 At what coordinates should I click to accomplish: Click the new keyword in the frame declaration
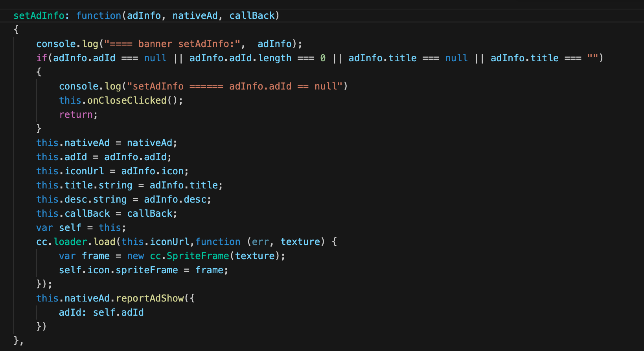135,256
